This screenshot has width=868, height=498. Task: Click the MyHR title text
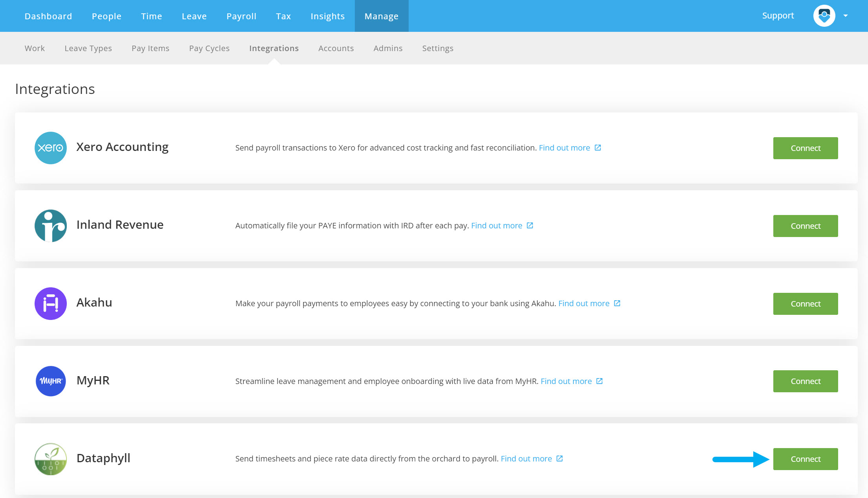coord(93,380)
